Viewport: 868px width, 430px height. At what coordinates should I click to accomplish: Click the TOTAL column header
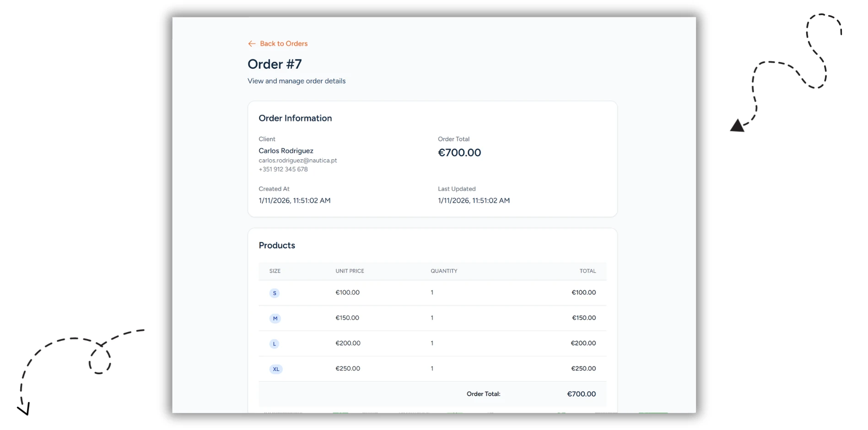click(x=588, y=271)
